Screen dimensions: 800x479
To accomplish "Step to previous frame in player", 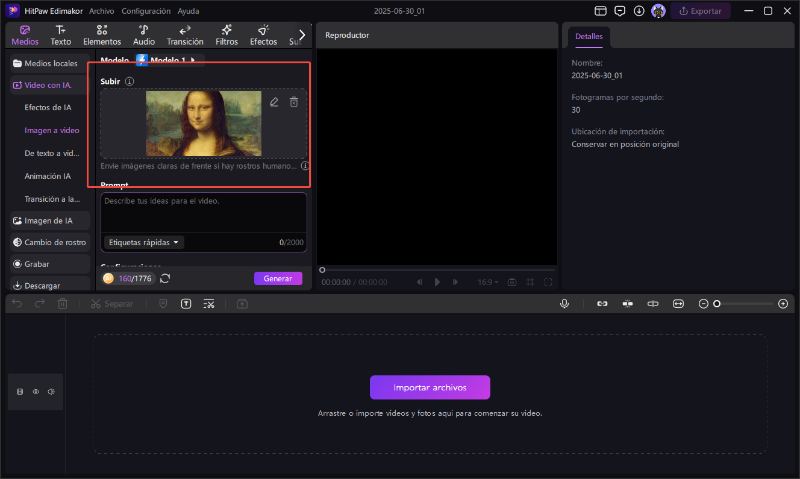I will (419, 282).
